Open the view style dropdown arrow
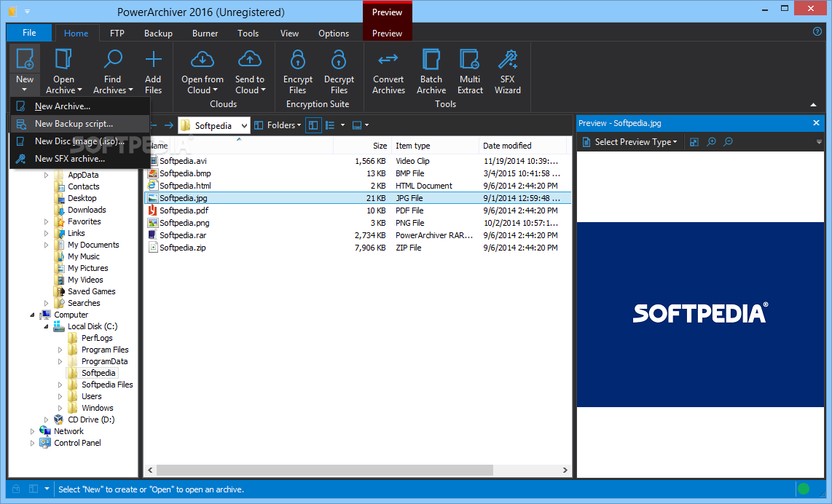Viewport: 832px width, 504px height. 342,125
